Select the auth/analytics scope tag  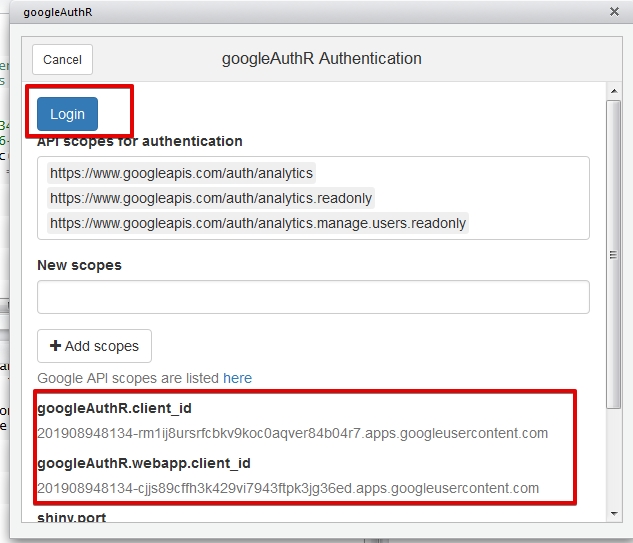point(181,173)
